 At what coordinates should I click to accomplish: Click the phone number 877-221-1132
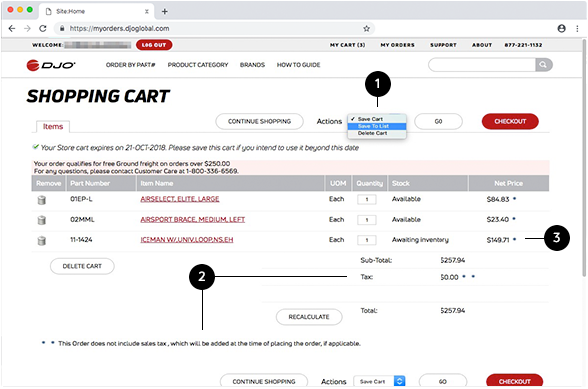[x=523, y=45]
